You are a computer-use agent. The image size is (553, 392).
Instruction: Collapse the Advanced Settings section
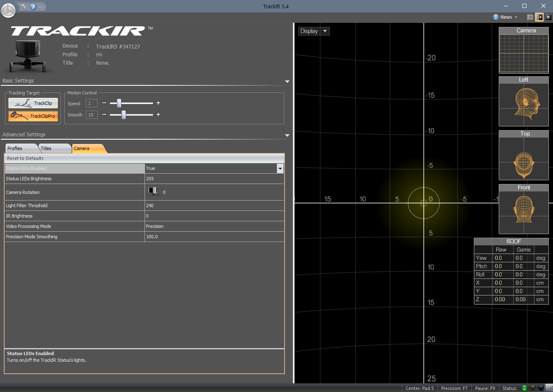click(x=287, y=136)
